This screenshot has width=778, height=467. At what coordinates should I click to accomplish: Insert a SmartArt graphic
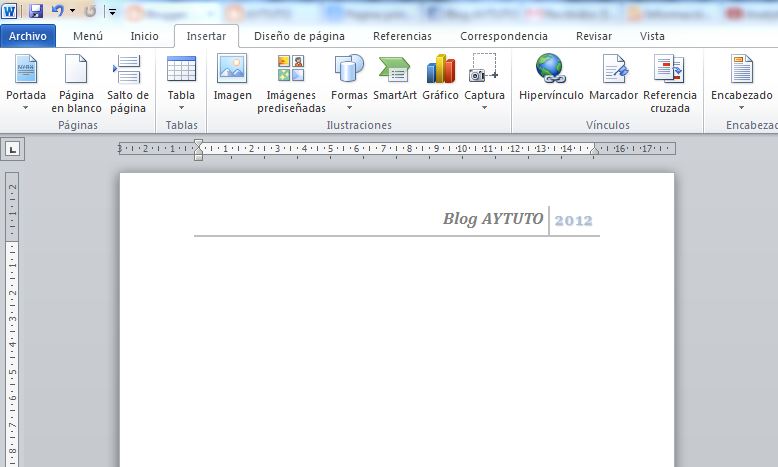[394, 79]
